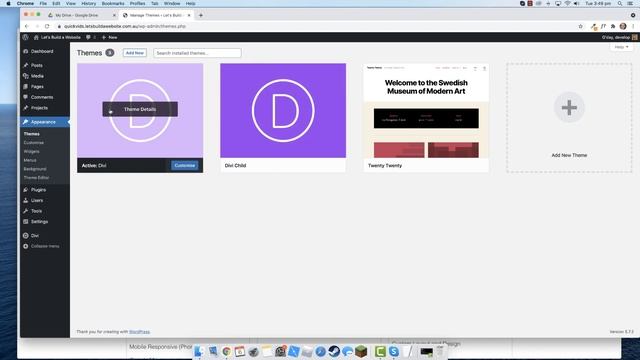640x360 pixels.
Task: Open a new browser tab
Action: [200, 15]
